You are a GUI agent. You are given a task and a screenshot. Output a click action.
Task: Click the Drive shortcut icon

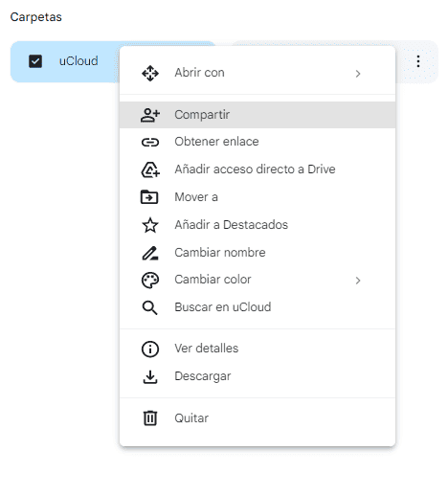(x=150, y=169)
